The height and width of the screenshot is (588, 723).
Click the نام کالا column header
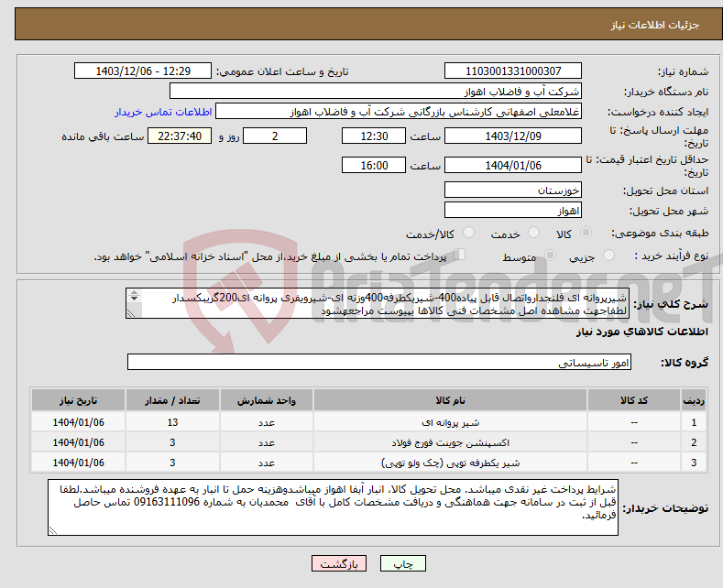[x=450, y=400]
